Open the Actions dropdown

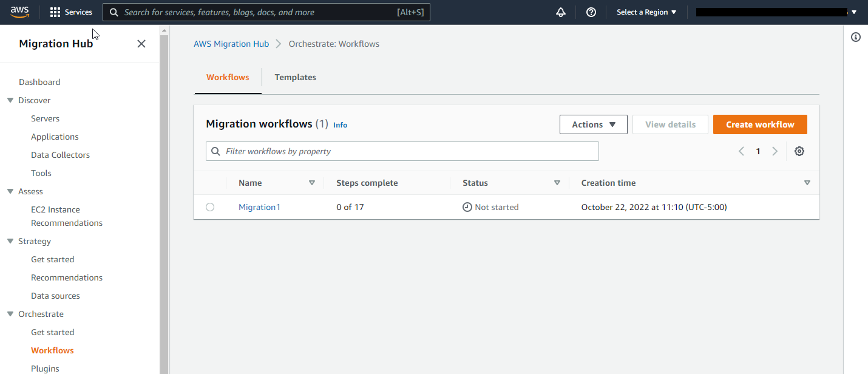pyautogui.click(x=594, y=124)
